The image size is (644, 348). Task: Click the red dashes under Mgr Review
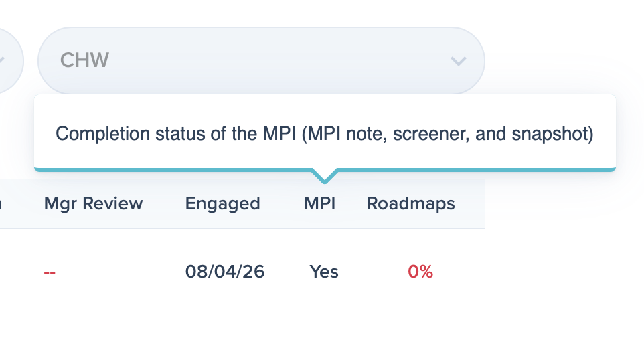tap(50, 272)
